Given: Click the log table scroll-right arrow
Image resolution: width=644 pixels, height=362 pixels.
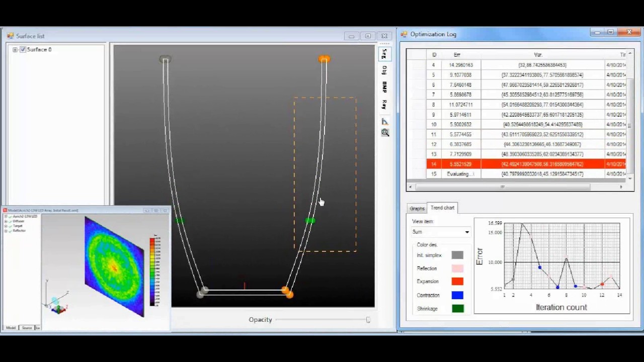Looking at the screenshot, I should pos(621,187).
